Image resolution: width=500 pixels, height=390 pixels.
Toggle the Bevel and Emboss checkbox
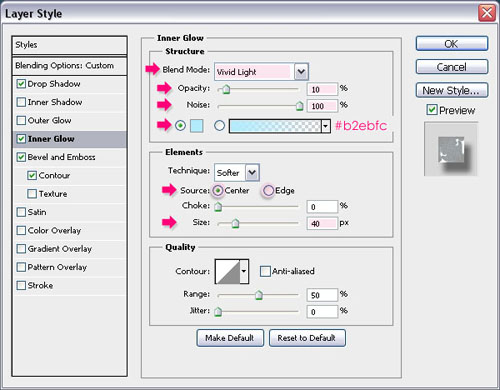(x=21, y=157)
